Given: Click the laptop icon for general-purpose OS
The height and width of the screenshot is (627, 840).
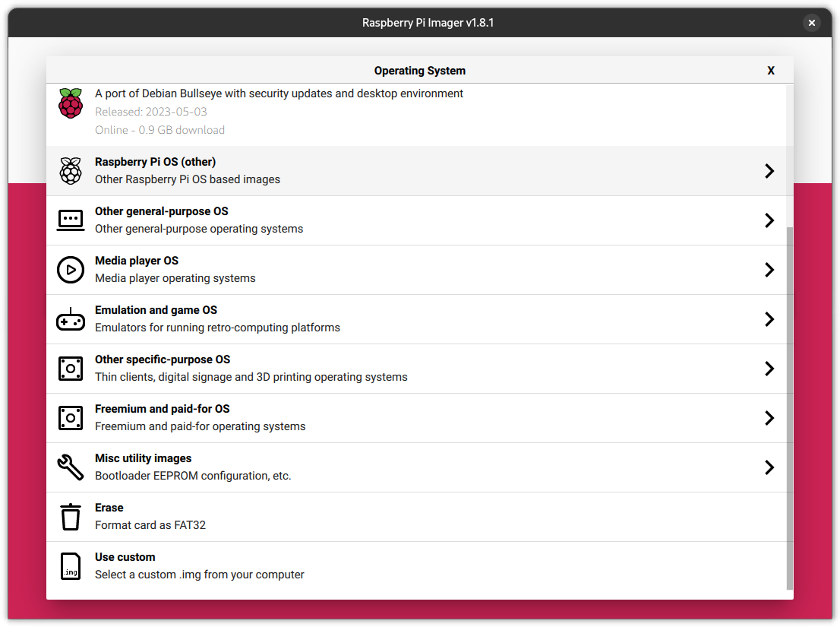Looking at the screenshot, I should click(71, 220).
